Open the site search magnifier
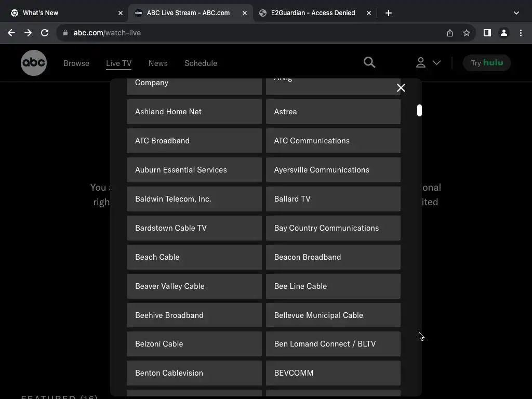The image size is (532, 399). [369, 62]
